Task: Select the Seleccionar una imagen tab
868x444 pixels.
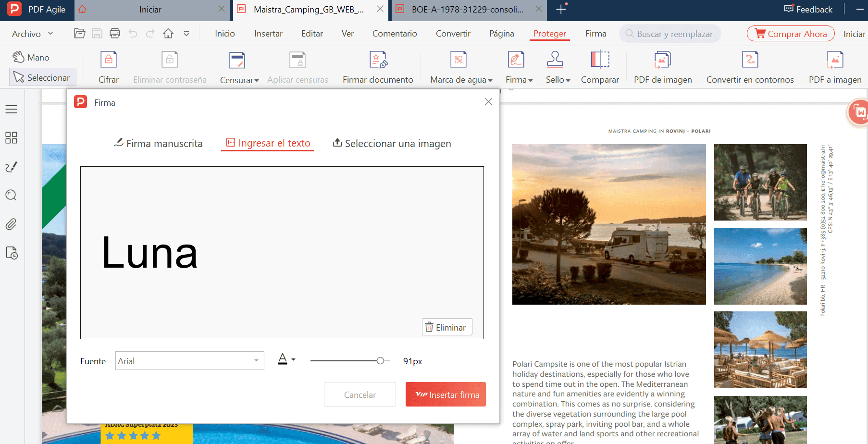Action: click(x=391, y=143)
